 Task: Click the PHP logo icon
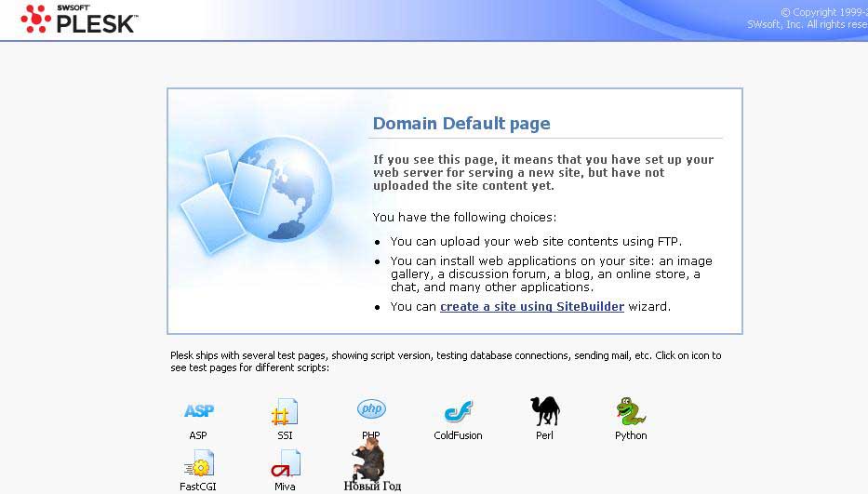coord(371,409)
